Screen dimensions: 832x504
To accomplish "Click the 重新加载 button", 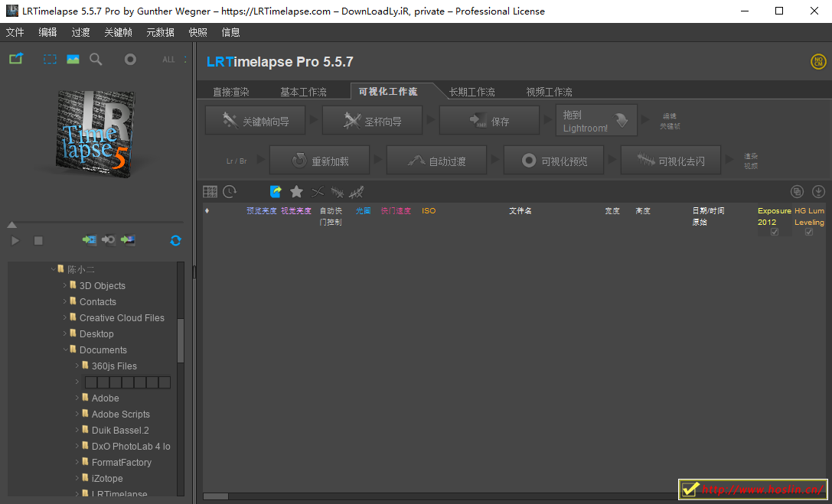I will [x=319, y=161].
